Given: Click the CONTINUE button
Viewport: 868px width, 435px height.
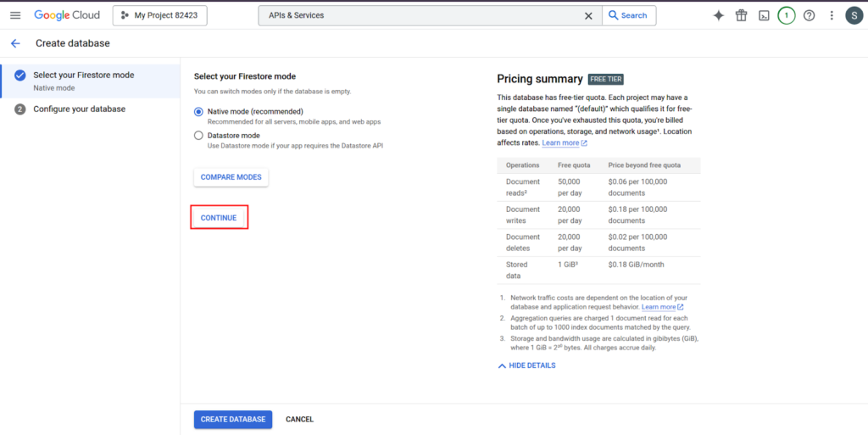Looking at the screenshot, I should (219, 217).
